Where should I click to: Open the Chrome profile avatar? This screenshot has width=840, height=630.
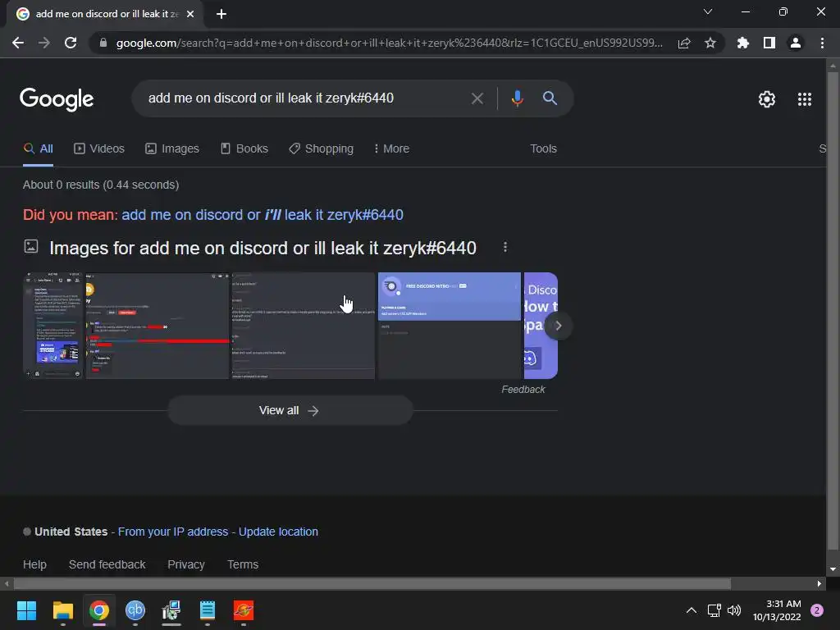[796, 43]
